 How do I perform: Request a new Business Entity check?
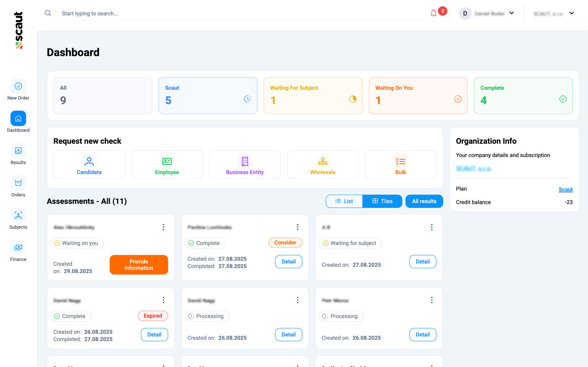(245, 165)
